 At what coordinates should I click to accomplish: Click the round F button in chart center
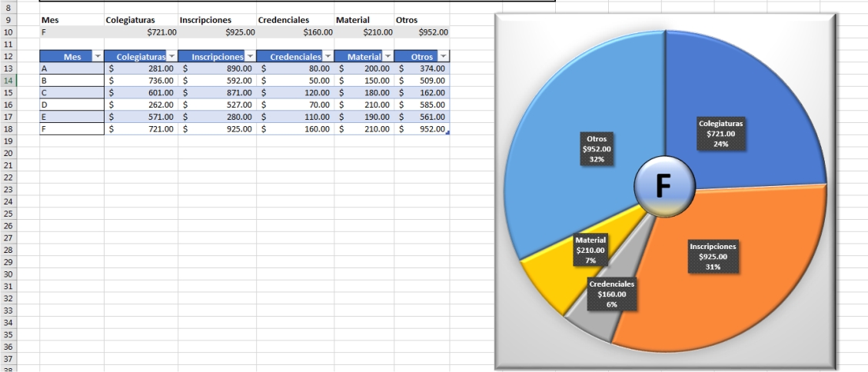664,186
